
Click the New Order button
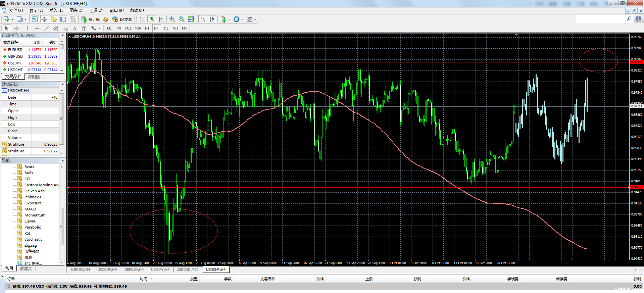pos(91,19)
